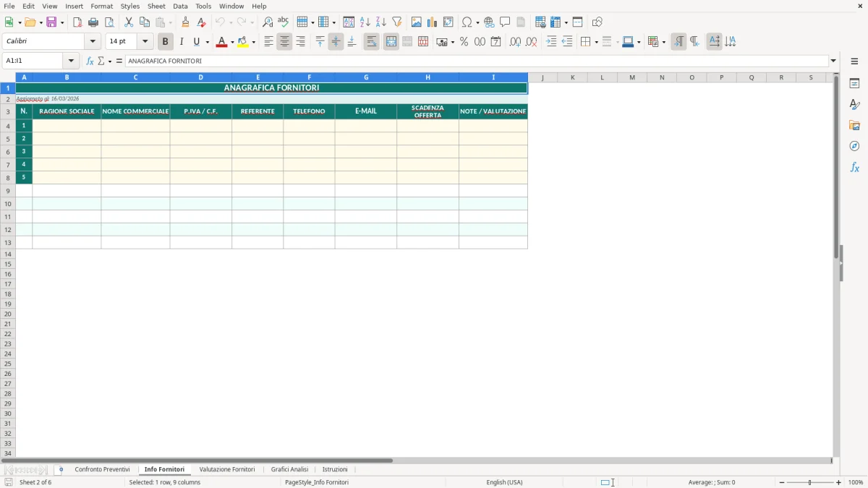This screenshot has height=488, width=868.
Task: Apply AutoFilter
Action: click(x=397, y=22)
